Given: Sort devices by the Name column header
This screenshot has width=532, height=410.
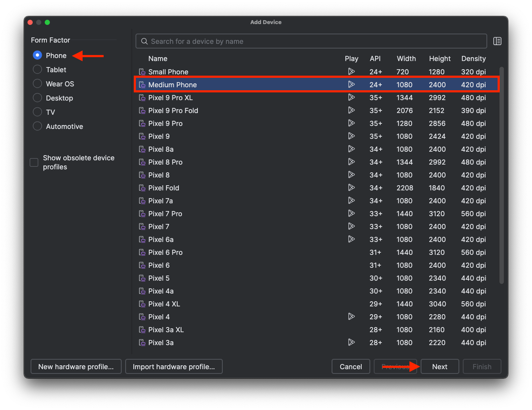Looking at the screenshot, I should [158, 58].
